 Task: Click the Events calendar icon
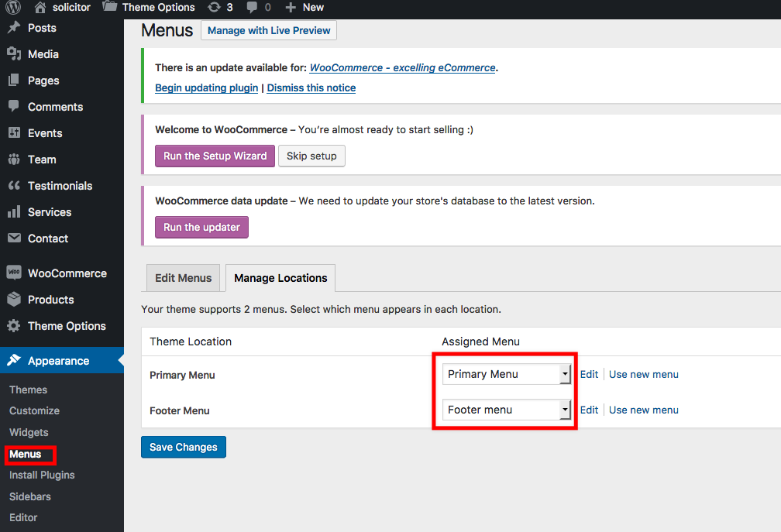pos(14,133)
